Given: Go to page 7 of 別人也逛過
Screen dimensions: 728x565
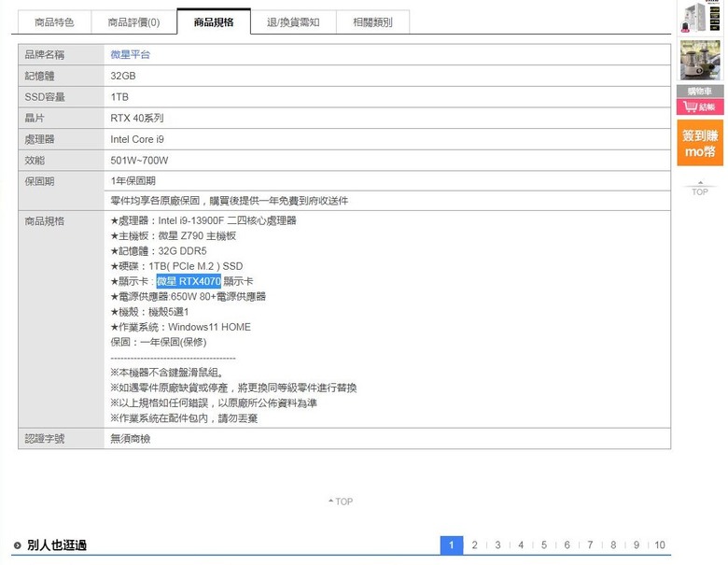Looking at the screenshot, I should [x=590, y=545].
